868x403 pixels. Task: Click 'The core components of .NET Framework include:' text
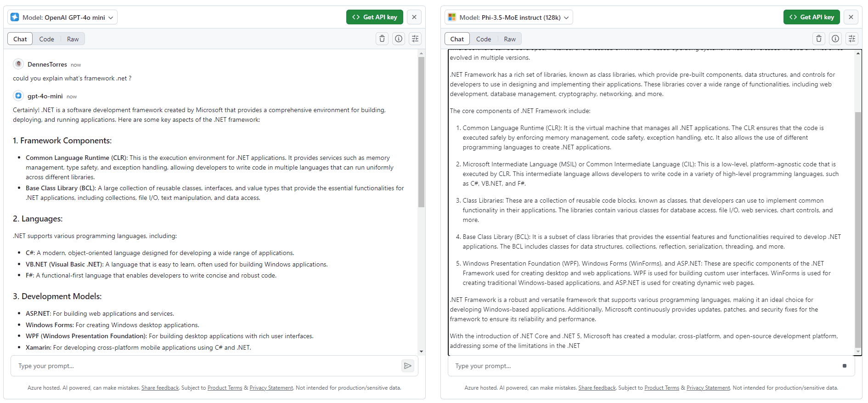[520, 111]
